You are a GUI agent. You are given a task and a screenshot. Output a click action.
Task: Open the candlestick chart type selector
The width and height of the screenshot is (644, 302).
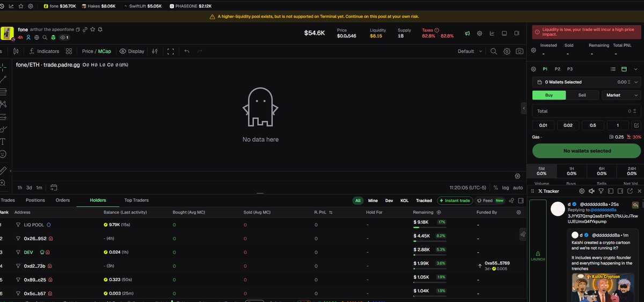point(16,51)
